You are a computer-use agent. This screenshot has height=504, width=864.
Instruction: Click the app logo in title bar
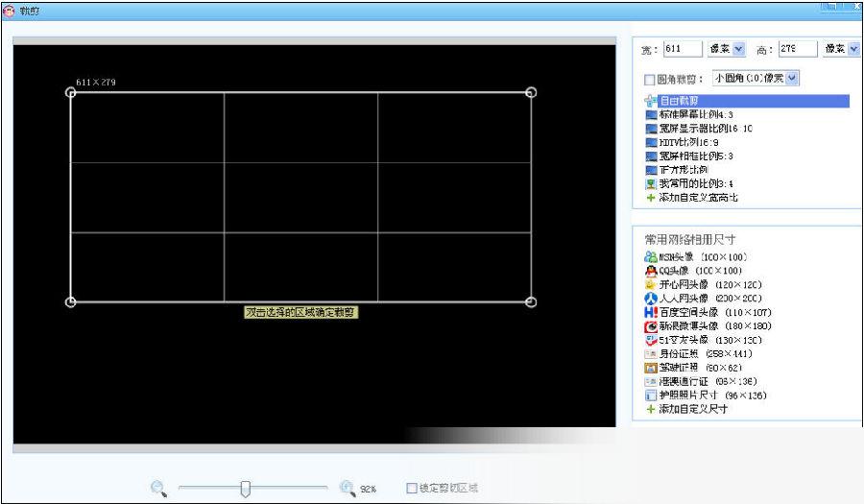pos(9,11)
